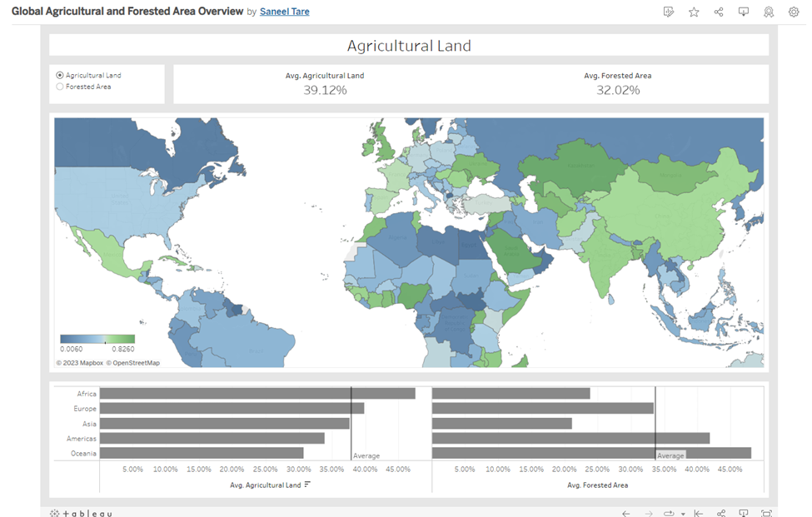Click the download icon in the bottom toolbar
The width and height of the screenshot is (812, 517).
click(x=744, y=513)
